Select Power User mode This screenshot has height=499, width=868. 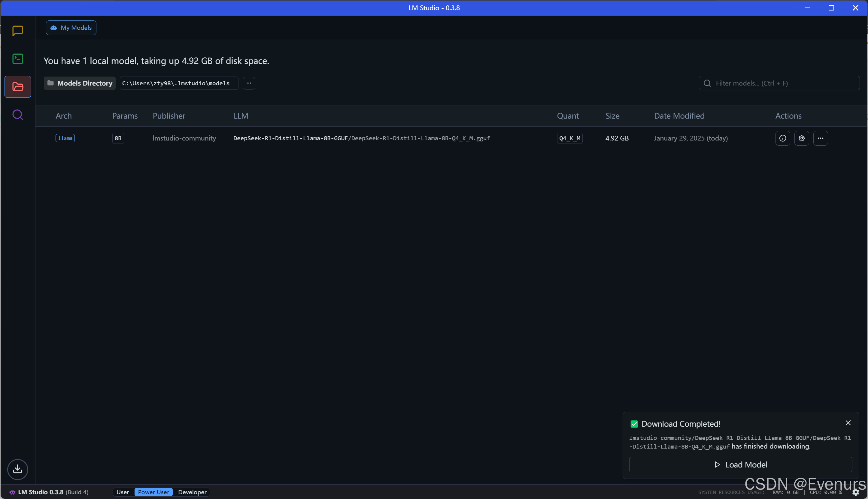[x=153, y=492]
